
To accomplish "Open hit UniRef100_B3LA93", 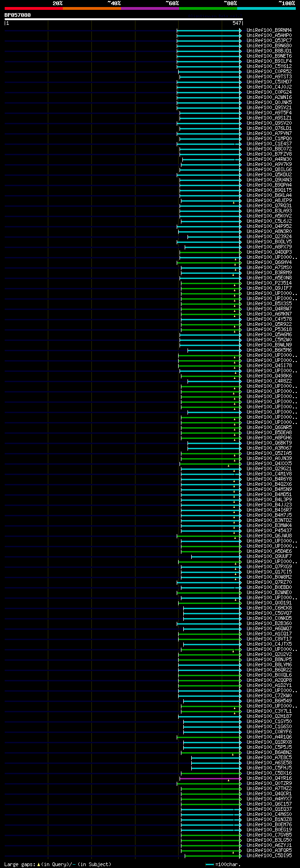I will 269,211.
